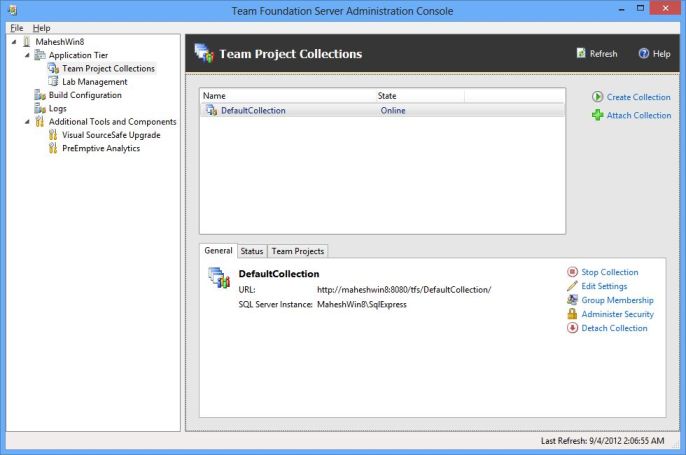Collapse the Application Tier node

point(27,55)
